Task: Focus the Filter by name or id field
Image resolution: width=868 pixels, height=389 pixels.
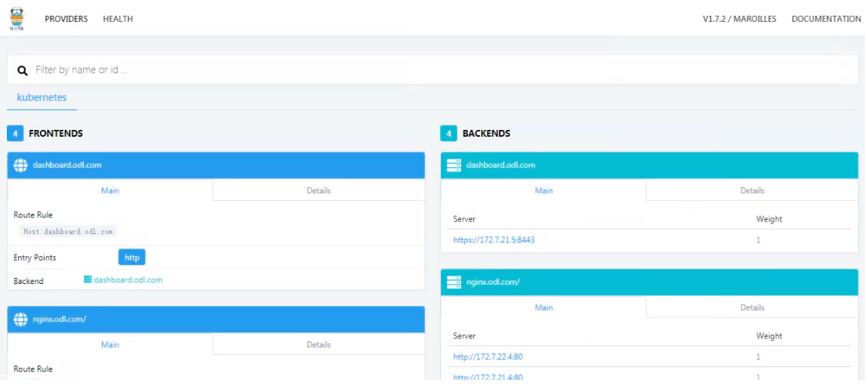Action: coord(433,69)
